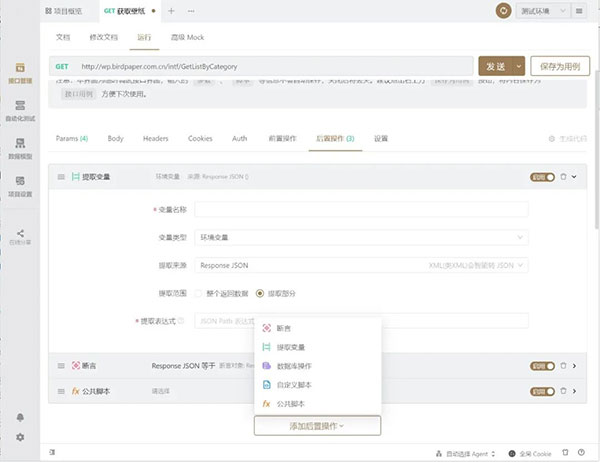Click the 在线分享 share icon
This screenshot has width=600, height=462.
point(20,236)
